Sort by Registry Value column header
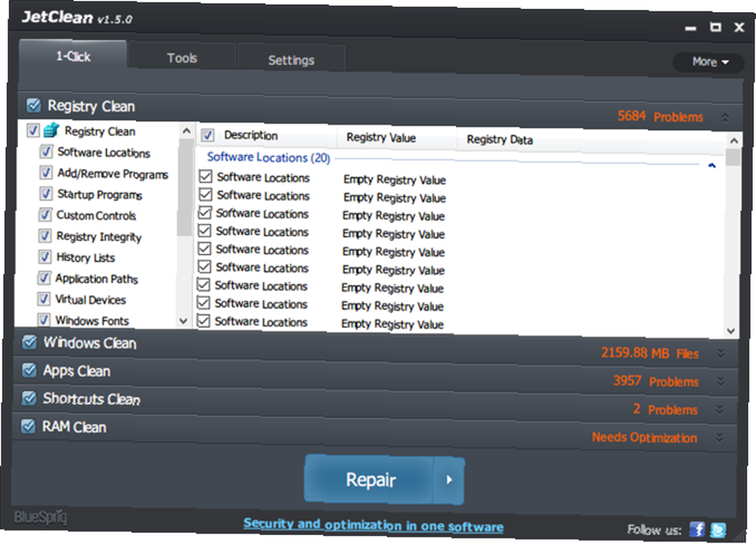Viewport: 756px width, 545px height. click(396, 138)
